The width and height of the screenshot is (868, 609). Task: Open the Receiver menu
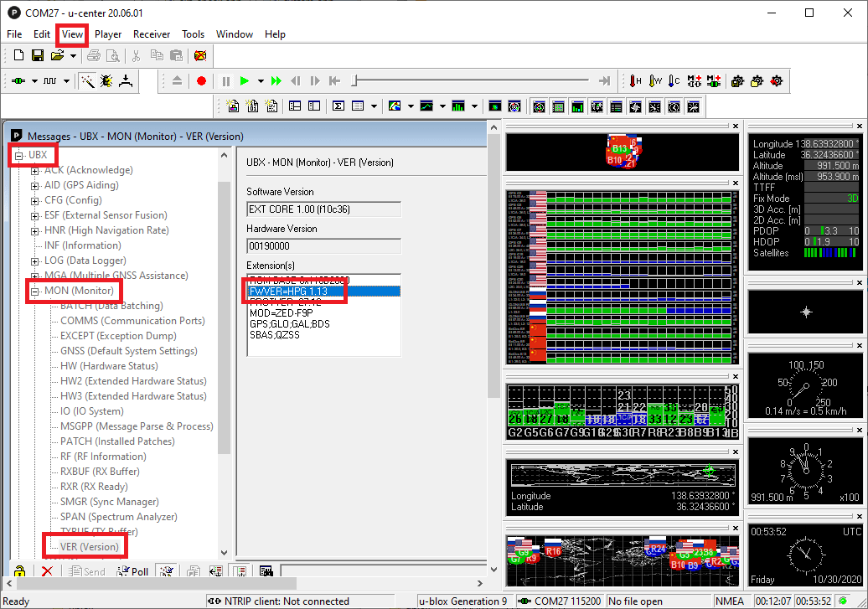pos(152,34)
